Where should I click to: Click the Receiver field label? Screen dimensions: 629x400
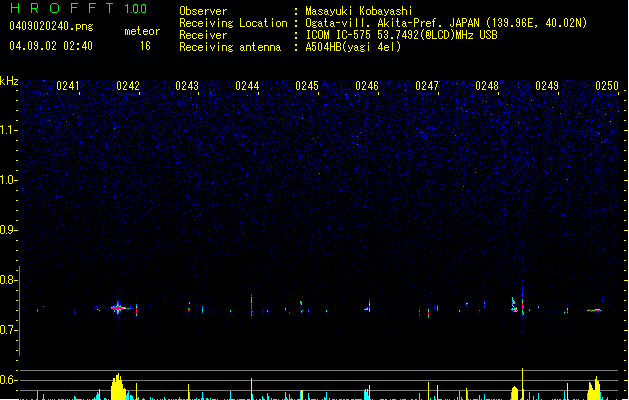203,35
